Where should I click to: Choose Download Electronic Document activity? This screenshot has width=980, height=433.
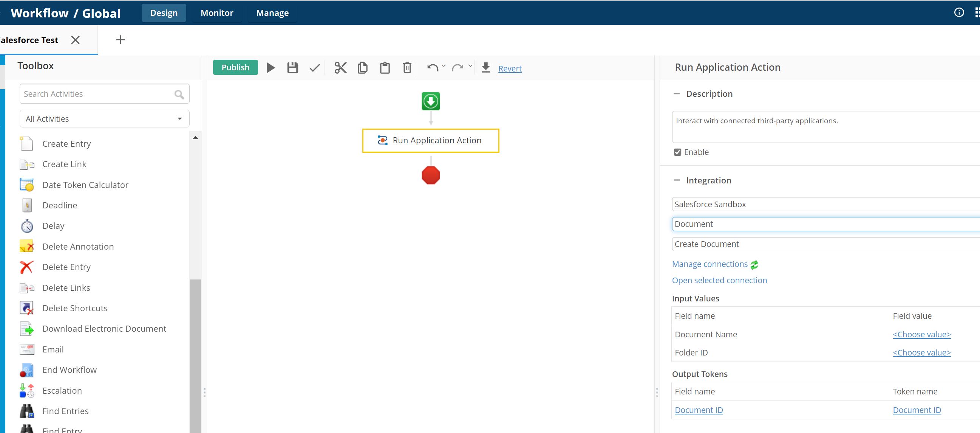tap(104, 329)
